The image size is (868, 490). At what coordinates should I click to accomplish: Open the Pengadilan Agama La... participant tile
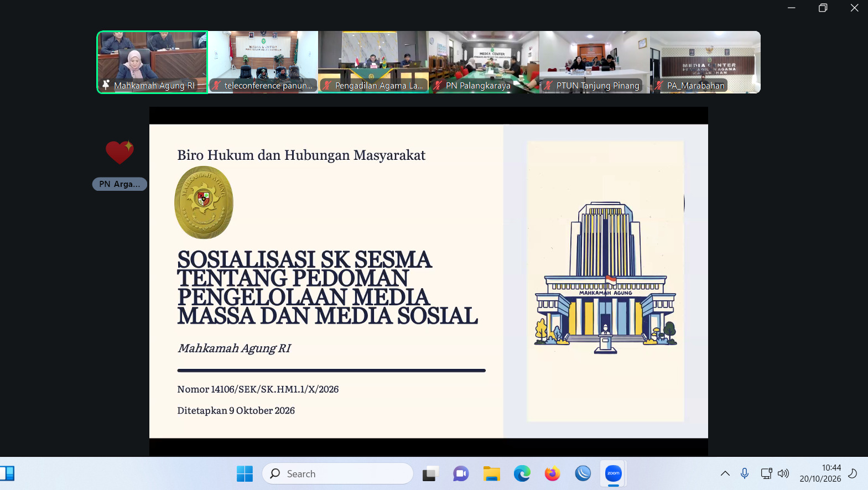pos(373,62)
